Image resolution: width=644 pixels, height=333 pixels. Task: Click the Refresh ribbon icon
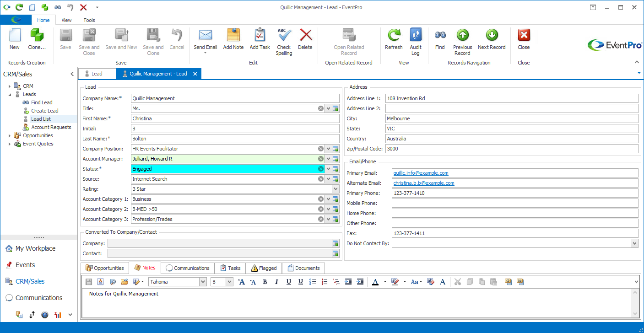click(394, 36)
